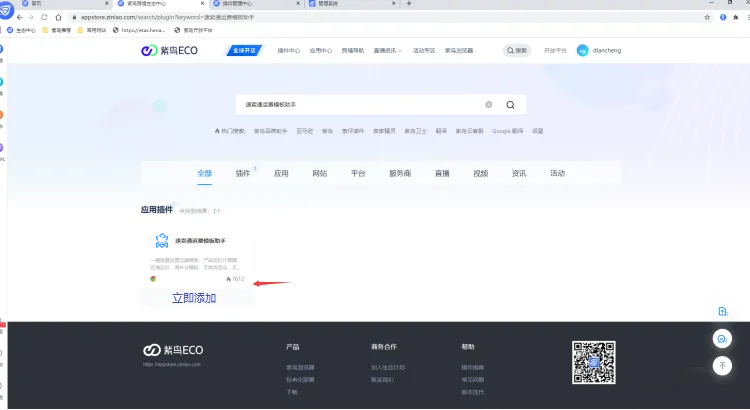Click the browser back arrow
The height and width of the screenshot is (410, 750).
tap(20, 17)
